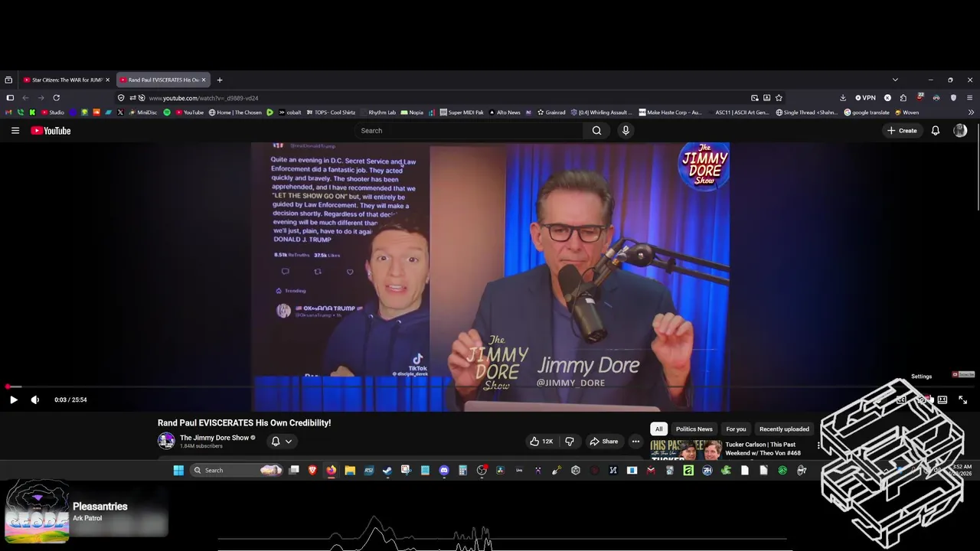Click into the YouTube search field
The height and width of the screenshot is (551, 980).
point(471,131)
